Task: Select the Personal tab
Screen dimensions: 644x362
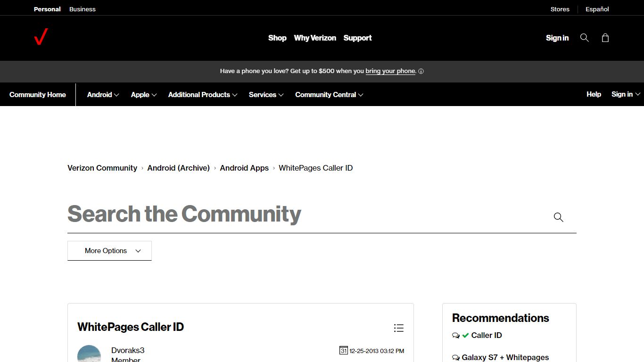Action: point(47,9)
